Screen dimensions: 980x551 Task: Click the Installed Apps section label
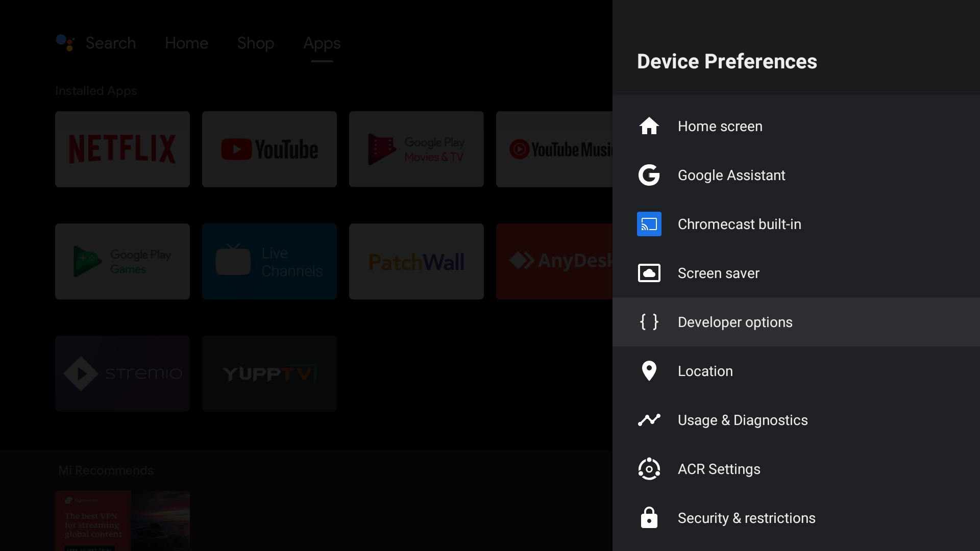[96, 91]
